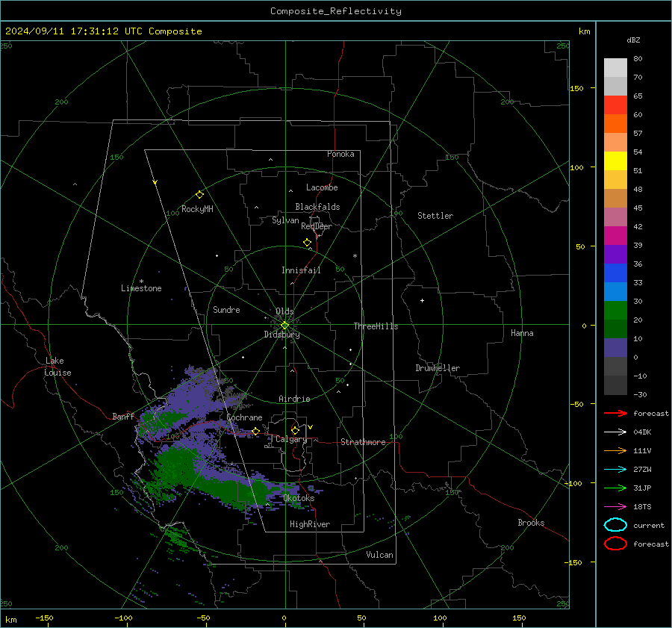The height and width of the screenshot is (628, 672).
Task: Click the HighRiver label
Action: 310,524
